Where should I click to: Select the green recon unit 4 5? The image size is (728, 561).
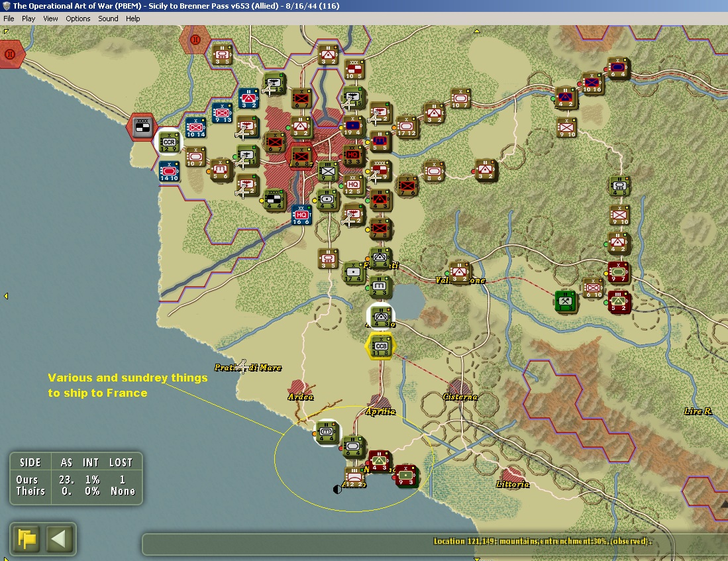619,186
